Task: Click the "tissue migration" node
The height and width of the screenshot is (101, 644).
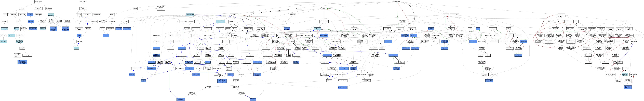Action: pyautogui.click(x=232, y=21)
